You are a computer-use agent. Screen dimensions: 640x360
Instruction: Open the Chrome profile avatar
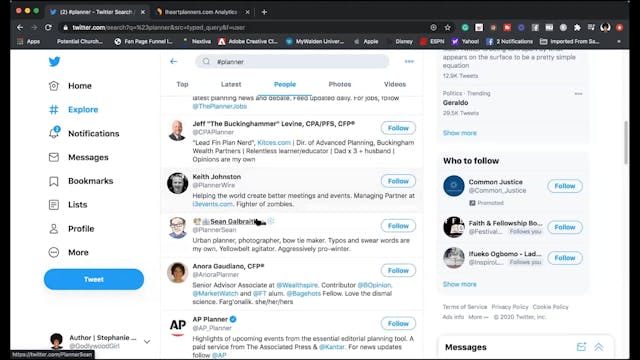coord(605,27)
